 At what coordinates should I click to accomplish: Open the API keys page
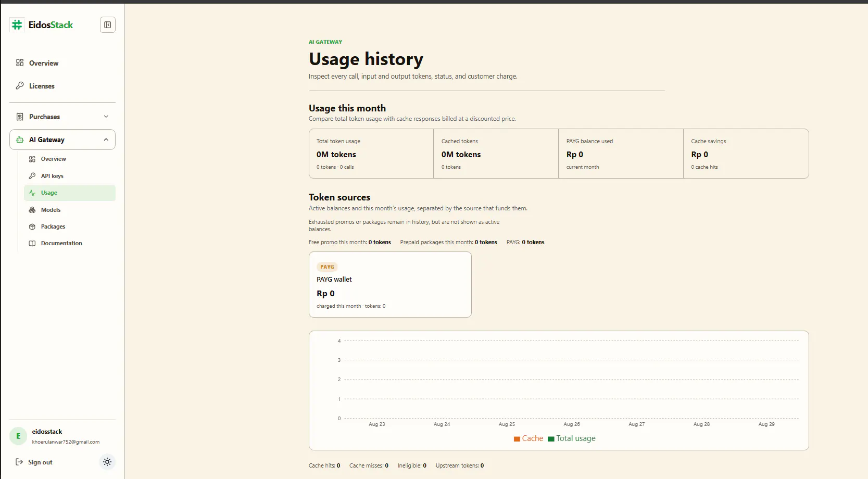click(70, 176)
